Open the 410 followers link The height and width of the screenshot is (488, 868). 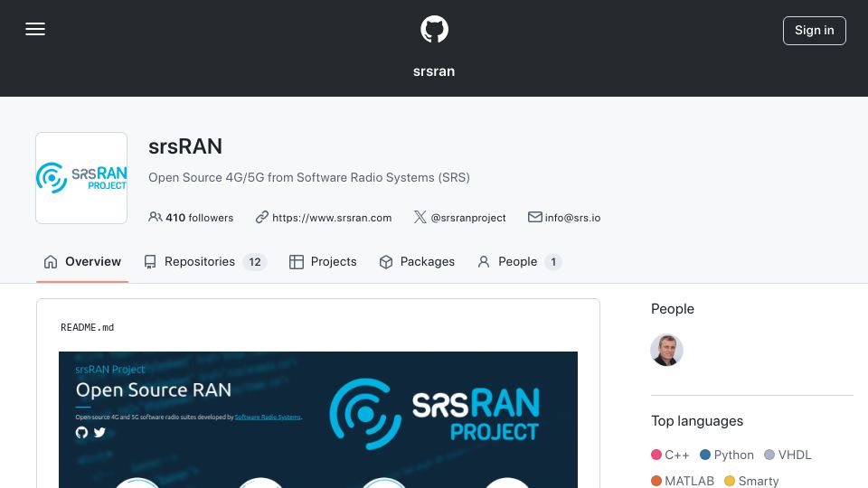(x=191, y=218)
